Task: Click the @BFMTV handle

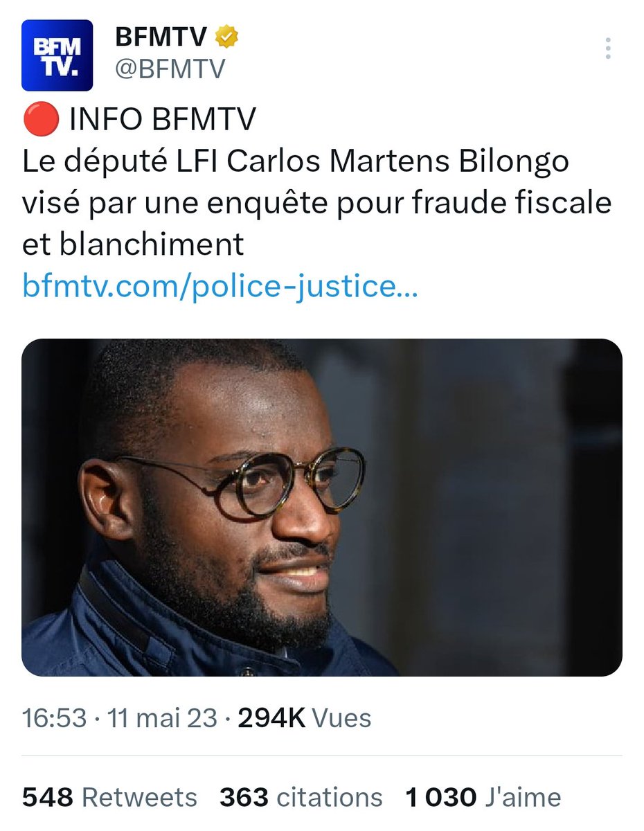Action: coord(170,69)
